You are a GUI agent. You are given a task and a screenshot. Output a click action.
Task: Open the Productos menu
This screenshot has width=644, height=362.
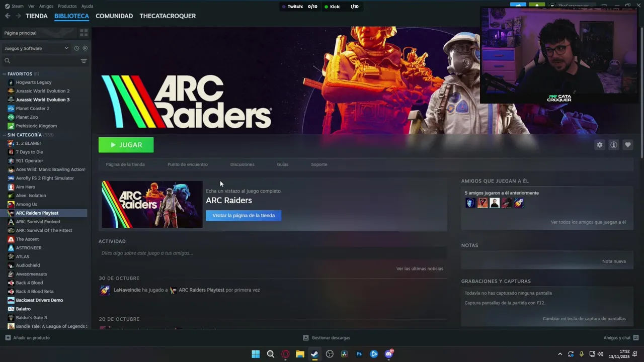pos(67,7)
